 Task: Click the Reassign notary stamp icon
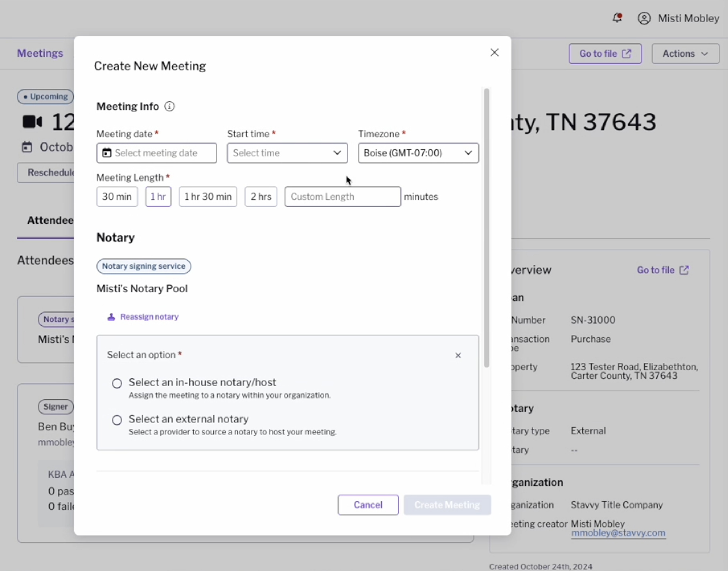click(x=111, y=317)
